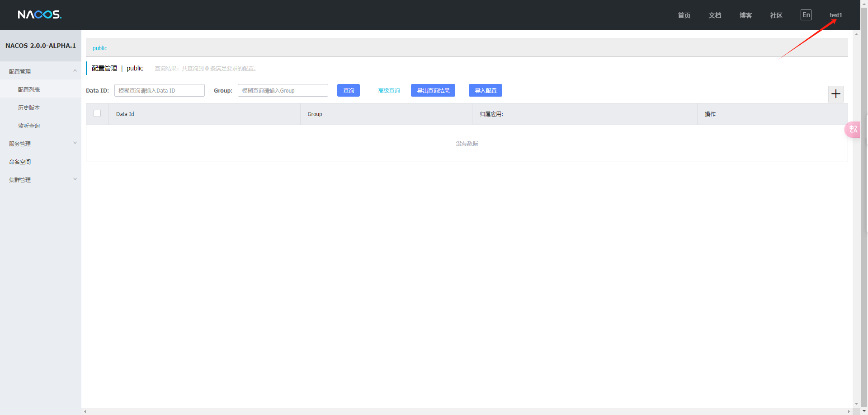Image resolution: width=868 pixels, height=415 pixels.
Task: Open the 配置列表 menu item
Action: click(x=29, y=89)
